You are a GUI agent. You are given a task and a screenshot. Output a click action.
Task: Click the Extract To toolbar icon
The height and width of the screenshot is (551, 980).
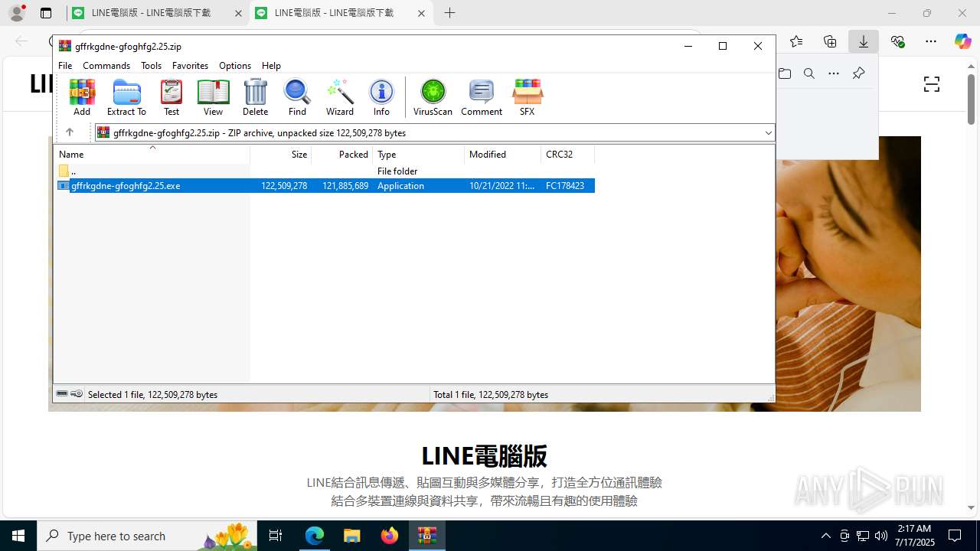[126, 97]
